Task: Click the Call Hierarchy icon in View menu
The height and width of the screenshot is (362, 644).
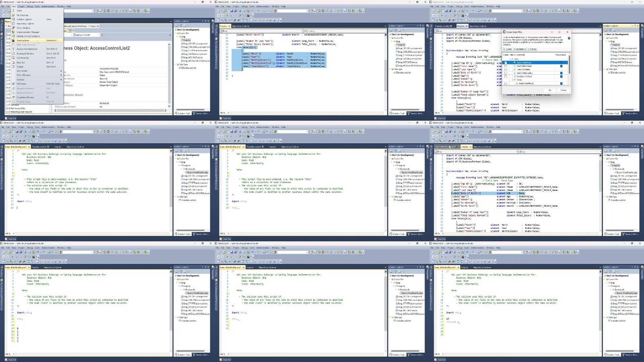Action: pyautogui.click(x=13, y=58)
